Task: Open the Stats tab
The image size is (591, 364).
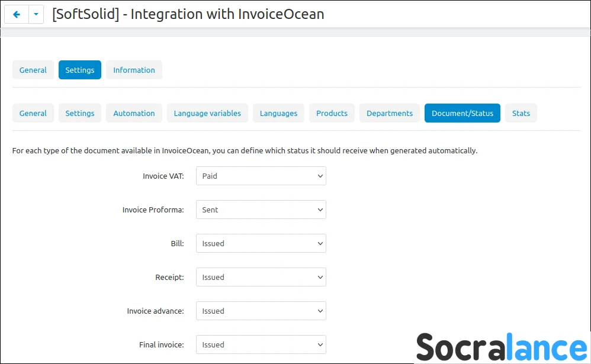Action: pos(521,114)
